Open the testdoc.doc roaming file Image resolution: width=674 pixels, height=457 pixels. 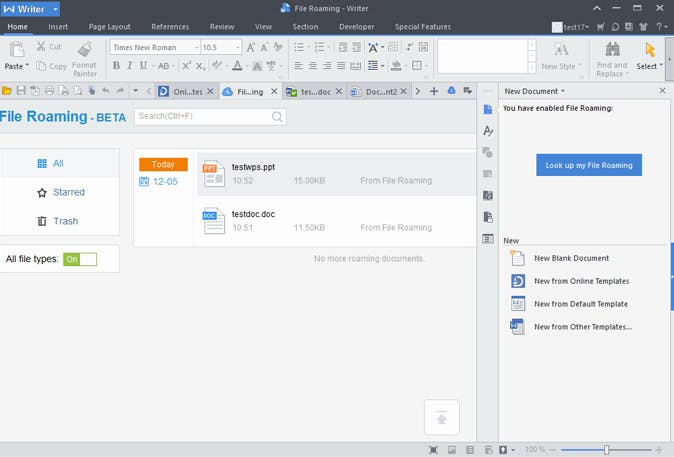[x=336, y=221]
